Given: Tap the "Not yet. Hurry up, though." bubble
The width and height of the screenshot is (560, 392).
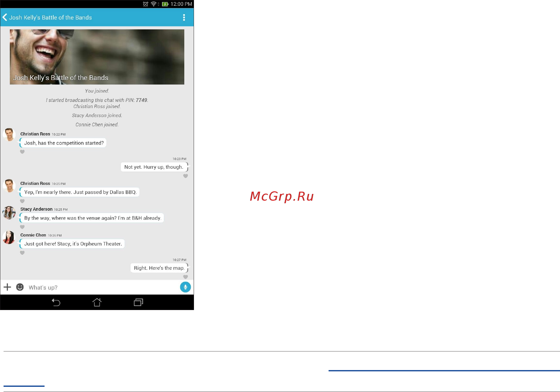Looking at the screenshot, I should (154, 167).
